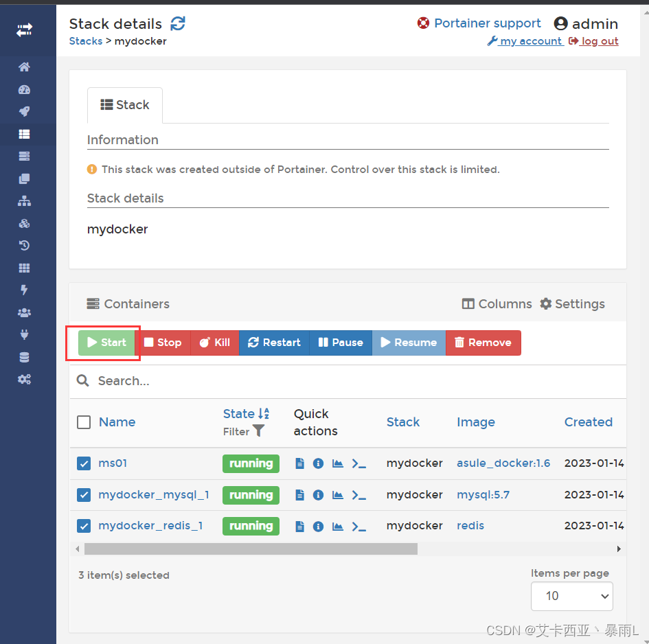Stop the selected containers

[x=163, y=343]
